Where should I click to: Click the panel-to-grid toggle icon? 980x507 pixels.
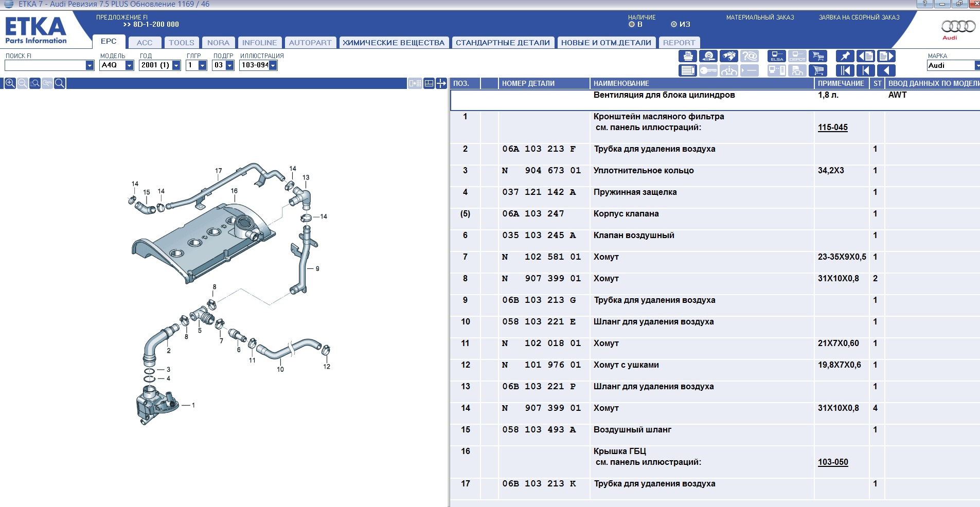tap(415, 83)
